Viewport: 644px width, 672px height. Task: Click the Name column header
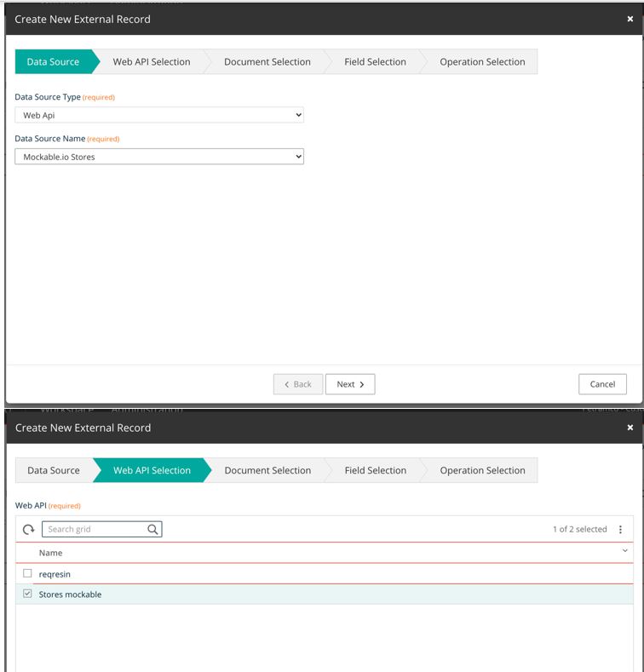(51, 553)
